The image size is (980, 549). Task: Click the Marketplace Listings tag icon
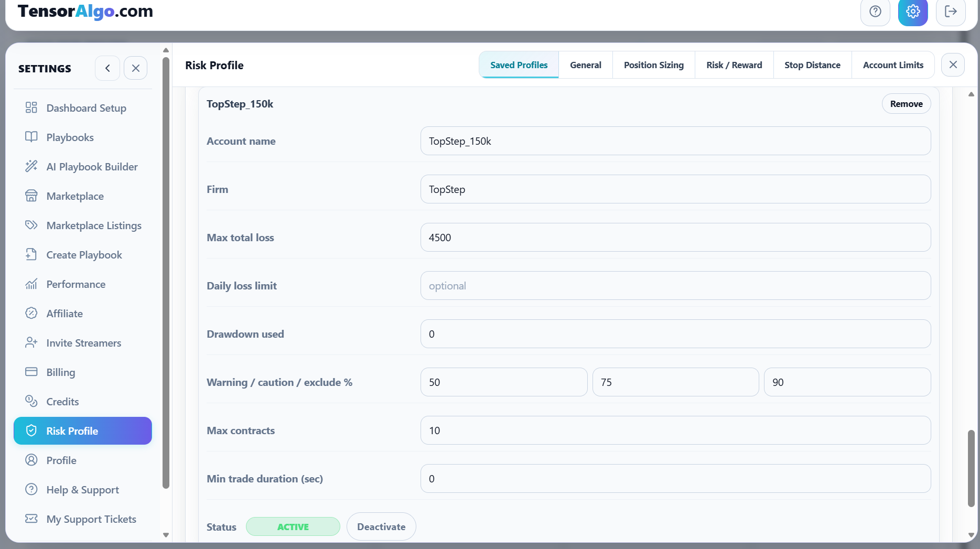[x=31, y=225]
